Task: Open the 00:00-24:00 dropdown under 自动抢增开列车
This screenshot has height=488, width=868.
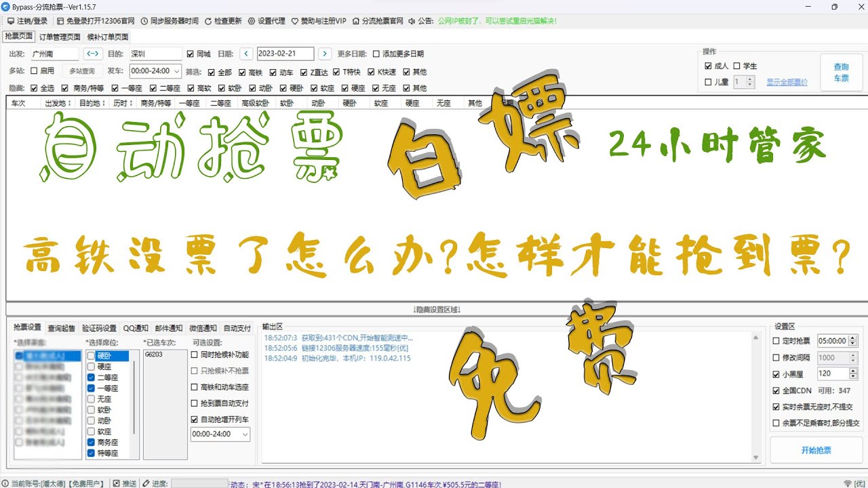Action: click(x=220, y=434)
